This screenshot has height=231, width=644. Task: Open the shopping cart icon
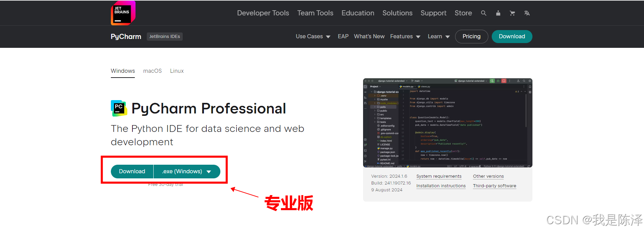point(512,13)
